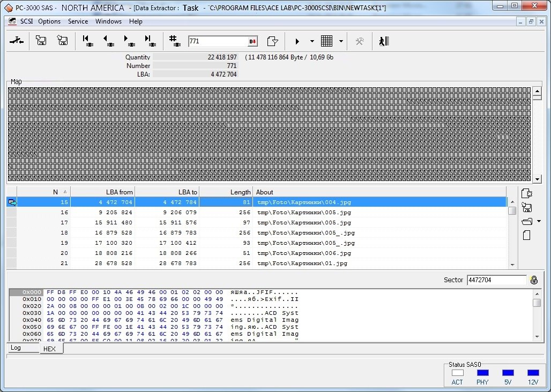Open the Options menu
The height and width of the screenshot is (392, 551).
point(49,21)
